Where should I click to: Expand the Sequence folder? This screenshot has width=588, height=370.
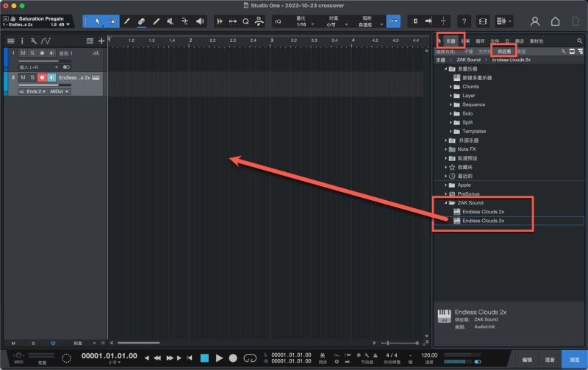pyautogui.click(x=451, y=104)
